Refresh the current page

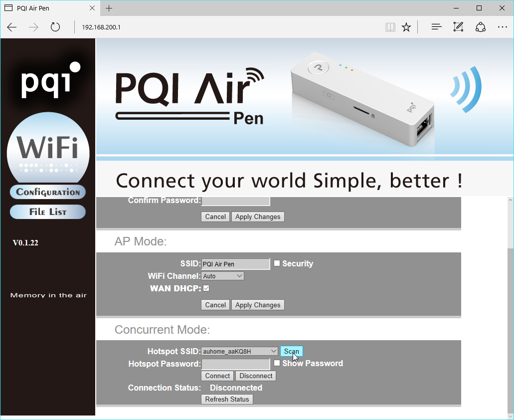click(55, 27)
